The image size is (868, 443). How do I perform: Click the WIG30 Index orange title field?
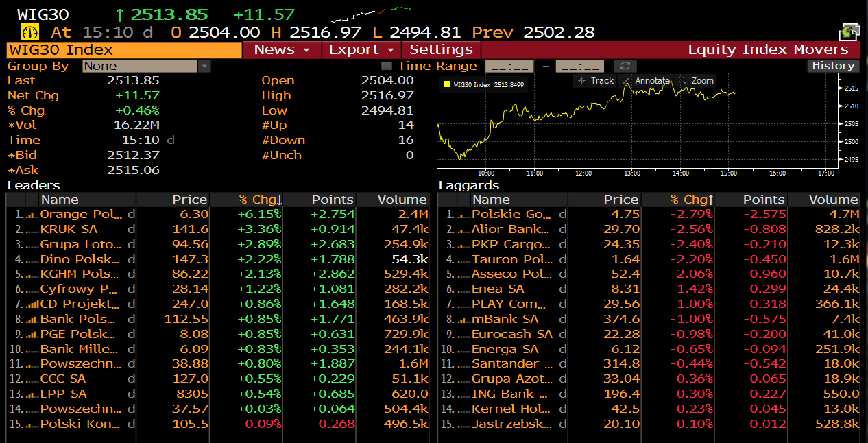(124, 50)
